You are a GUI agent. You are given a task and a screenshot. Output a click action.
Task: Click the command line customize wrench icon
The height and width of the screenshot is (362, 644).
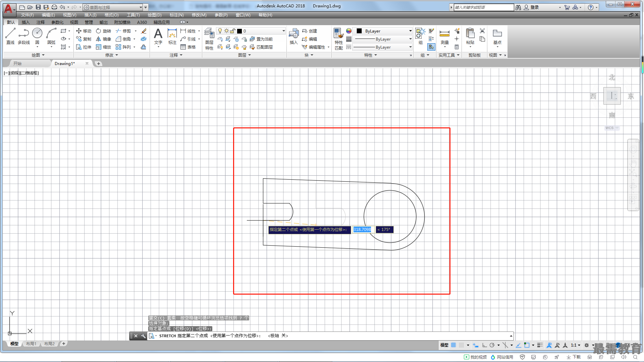click(x=143, y=336)
